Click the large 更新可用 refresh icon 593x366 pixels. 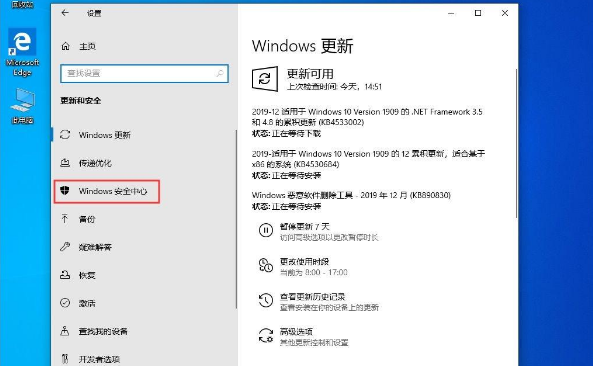[x=265, y=79]
